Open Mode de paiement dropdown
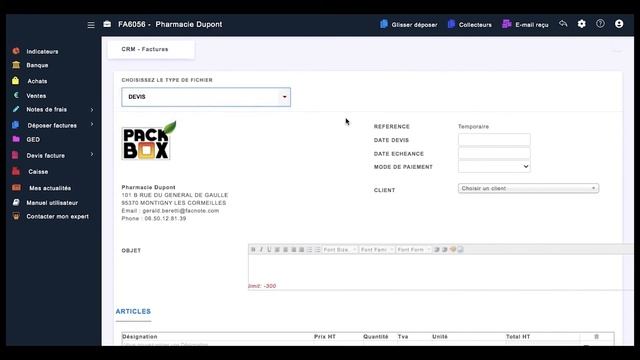Screen dimensions: 640x360 click(x=494, y=167)
